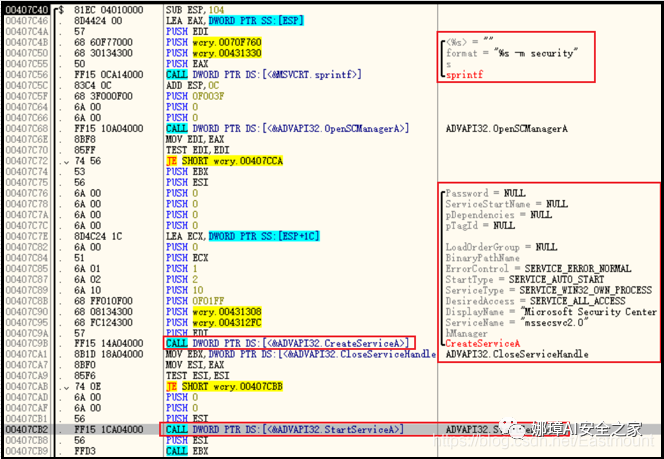Select address 00407C40 in the address column
664x459 pixels.
click(28, 10)
